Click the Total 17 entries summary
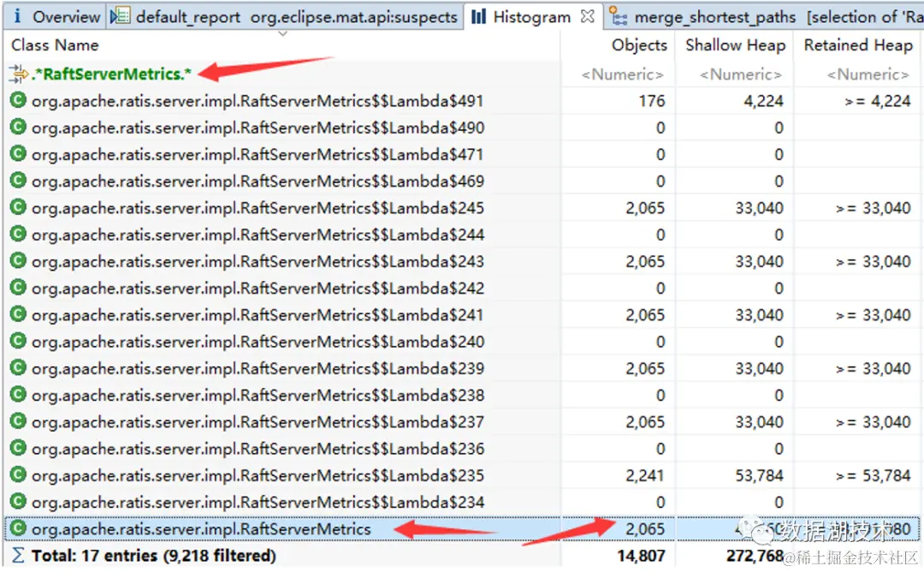Image resolution: width=924 pixels, height=572 pixels. [153, 556]
